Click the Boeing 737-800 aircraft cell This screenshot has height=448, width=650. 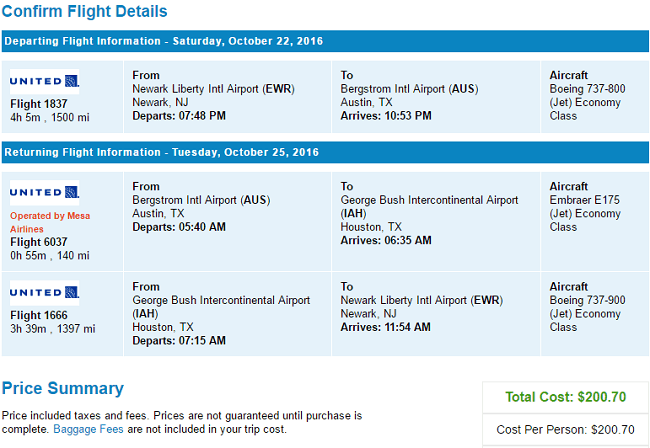tap(595, 97)
